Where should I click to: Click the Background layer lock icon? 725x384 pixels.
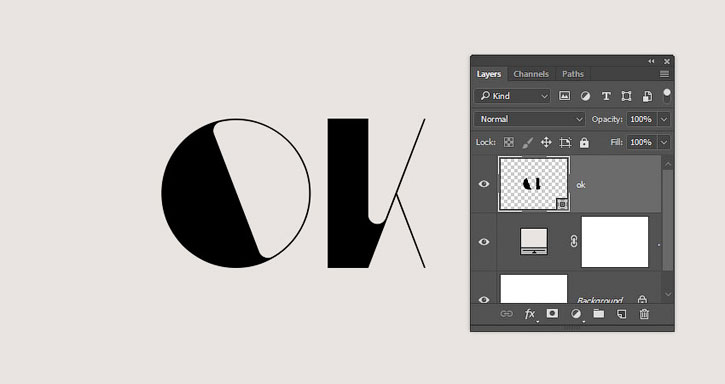click(x=642, y=300)
